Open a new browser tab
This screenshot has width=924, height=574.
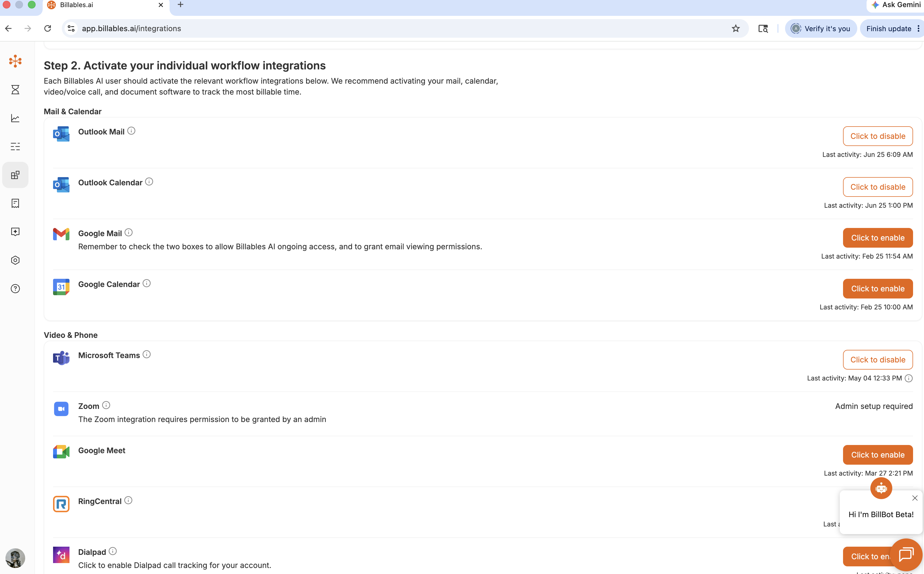click(181, 5)
